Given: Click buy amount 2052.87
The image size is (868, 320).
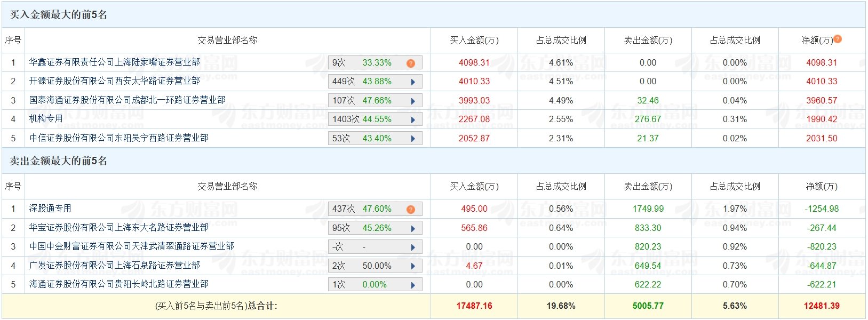Looking at the screenshot, I should point(474,138).
